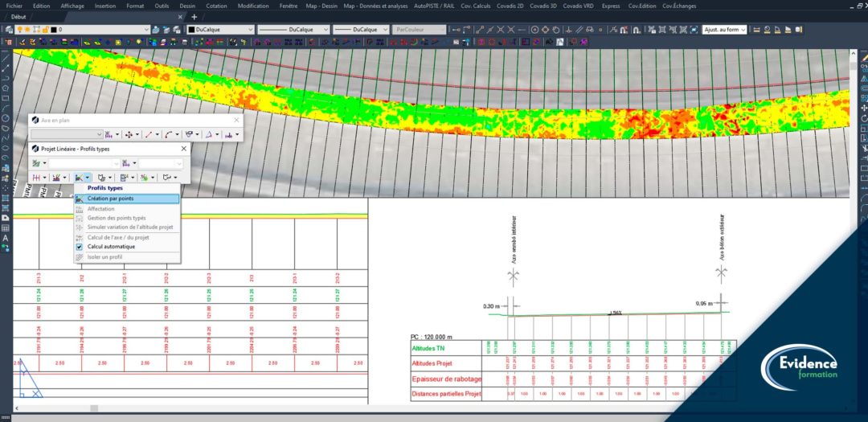Click the listing sheet icon in Projet Linéaire
The image size is (868, 422).
coord(124,178)
